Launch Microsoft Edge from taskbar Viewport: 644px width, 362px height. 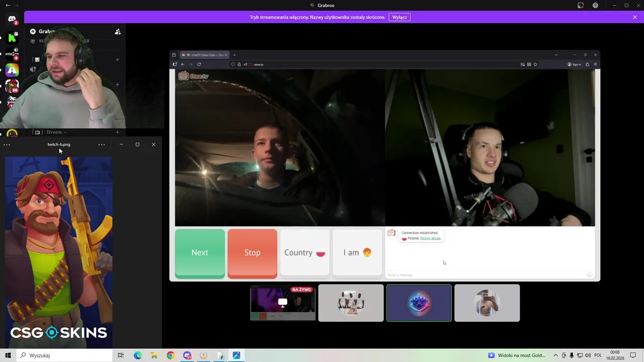coord(138,355)
